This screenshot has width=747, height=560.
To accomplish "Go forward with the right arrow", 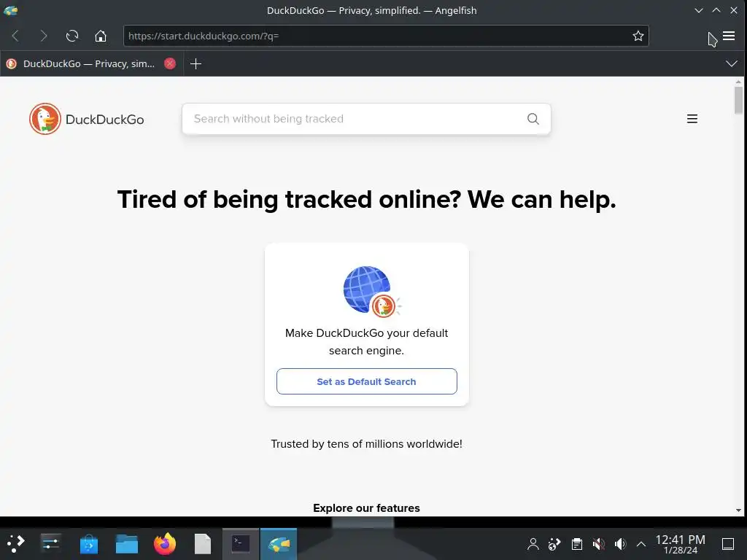I will click(43, 36).
